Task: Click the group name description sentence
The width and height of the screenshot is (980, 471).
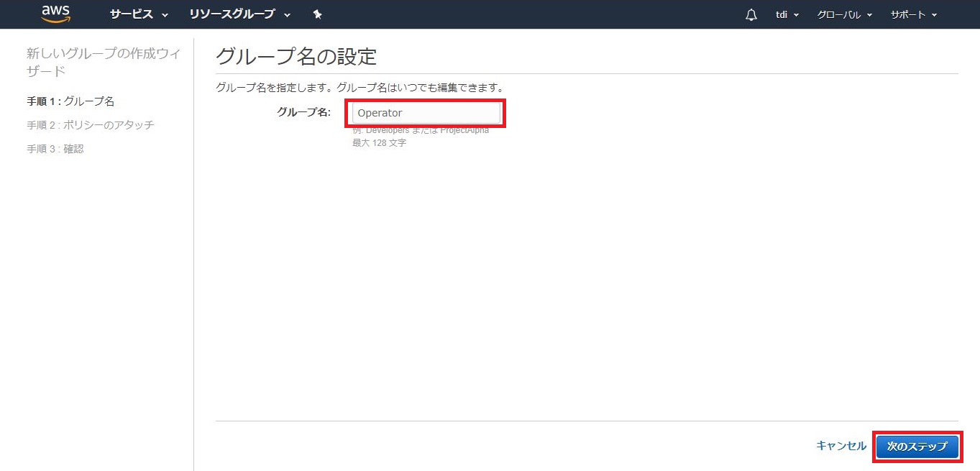Action: (x=360, y=88)
